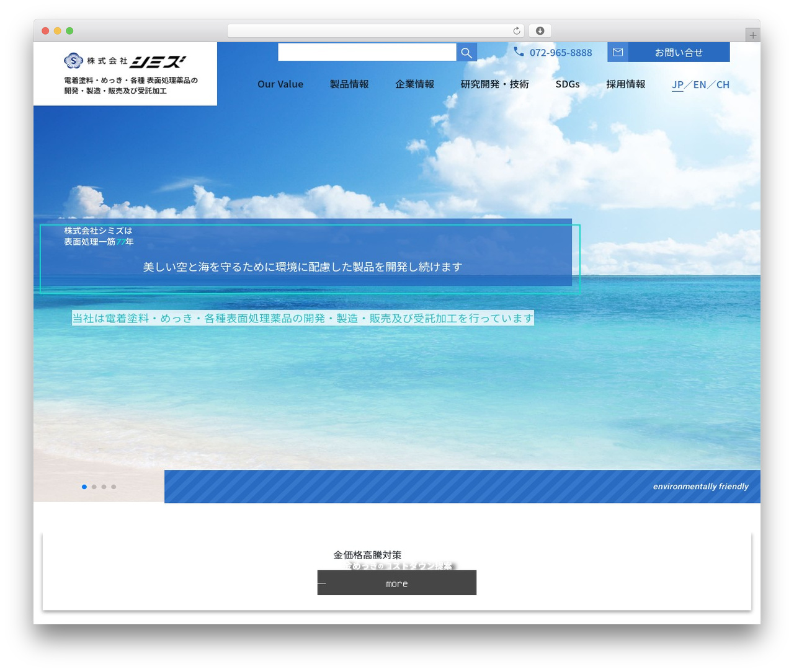This screenshot has width=794, height=672.
Task: Click the tagline 電着塗料・めっき・各種 under logo
Action: pyautogui.click(x=131, y=86)
